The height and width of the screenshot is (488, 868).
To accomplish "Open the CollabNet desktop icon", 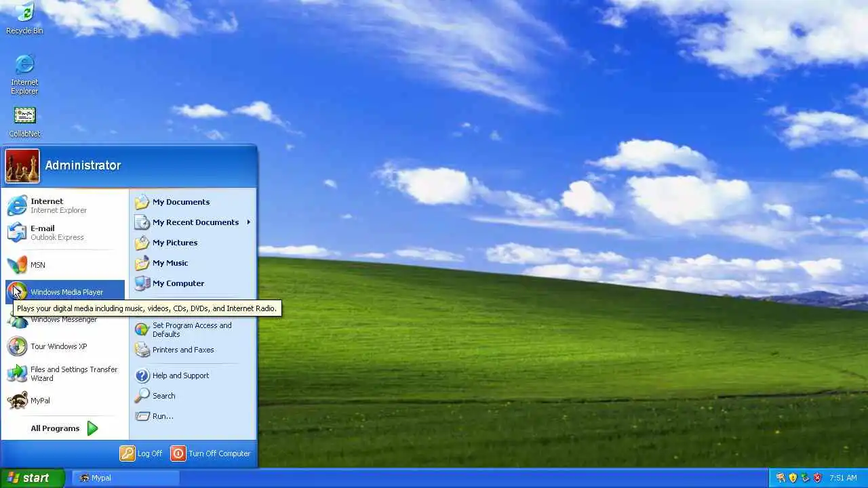I will tap(24, 122).
